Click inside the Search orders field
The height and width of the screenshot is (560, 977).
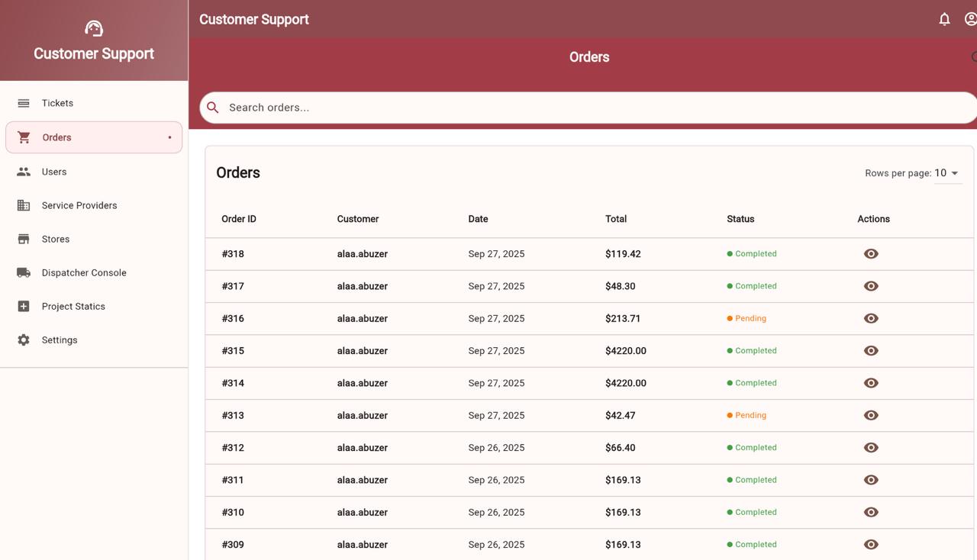[588, 108]
